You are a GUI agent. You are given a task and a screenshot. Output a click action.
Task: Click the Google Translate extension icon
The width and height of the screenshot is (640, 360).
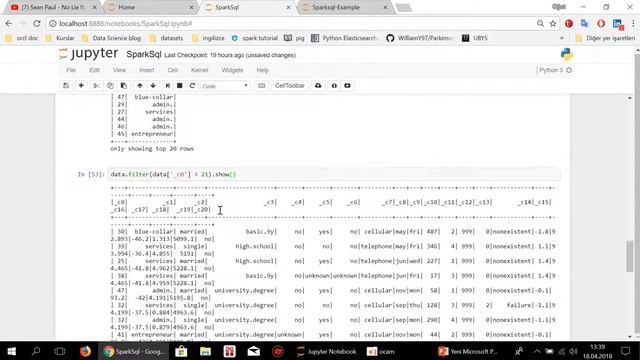584,24
